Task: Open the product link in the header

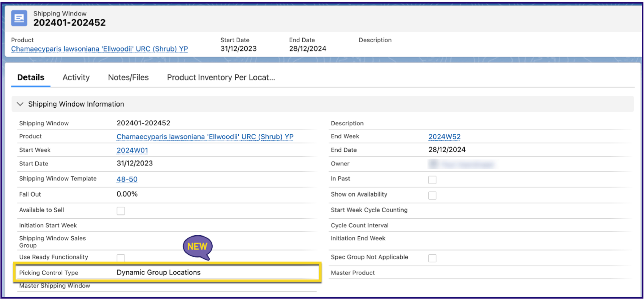Action: (x=100, y=49)
